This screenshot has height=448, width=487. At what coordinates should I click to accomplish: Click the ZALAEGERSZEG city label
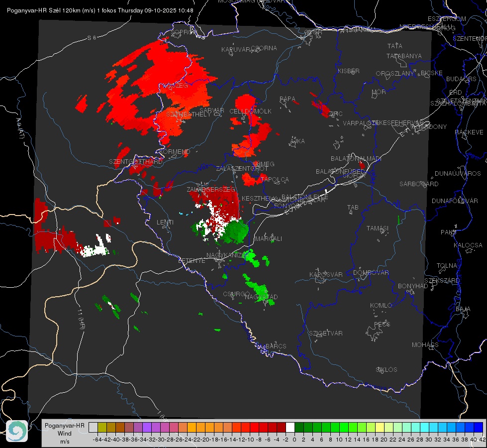210,189
